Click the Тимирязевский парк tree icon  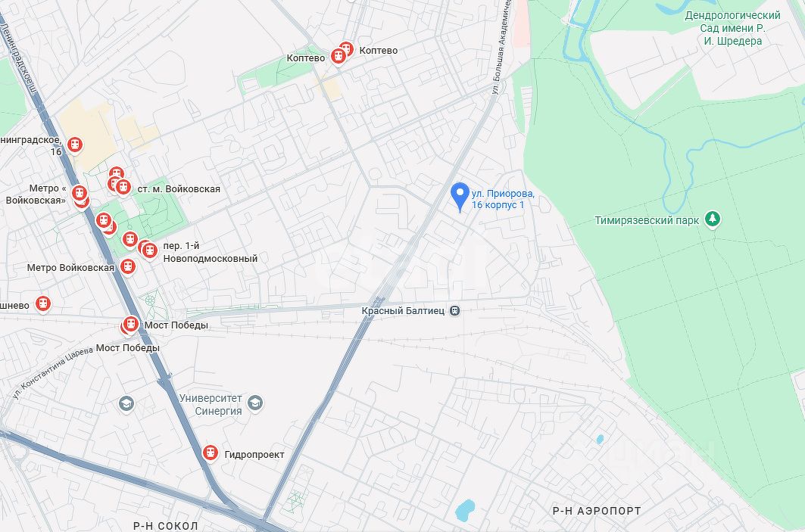[712, 219]
